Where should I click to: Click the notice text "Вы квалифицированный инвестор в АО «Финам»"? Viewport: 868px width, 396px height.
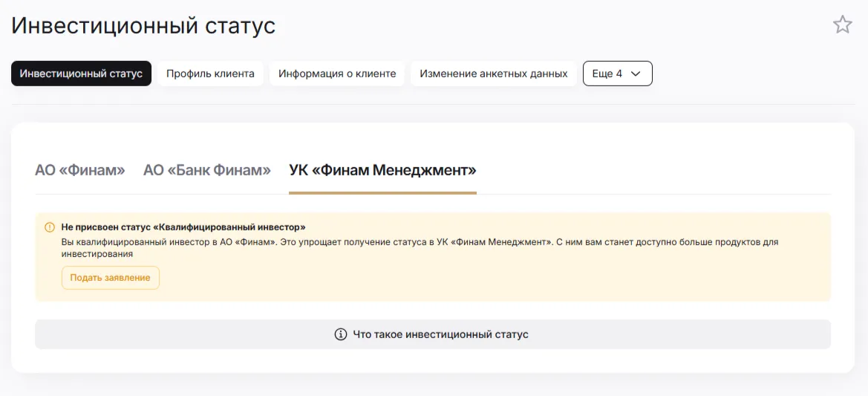[x=169, y=242]
